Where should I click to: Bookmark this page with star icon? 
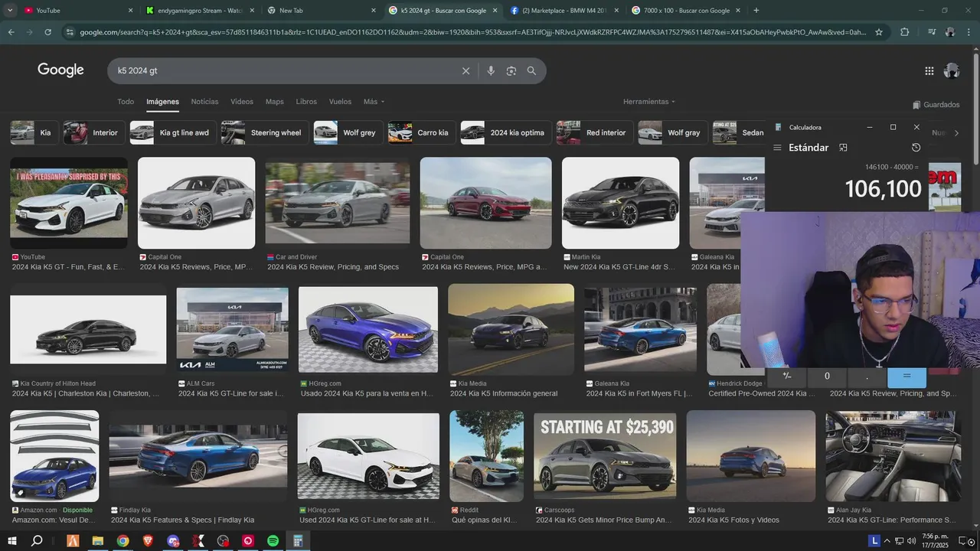[x=879, y=32]
